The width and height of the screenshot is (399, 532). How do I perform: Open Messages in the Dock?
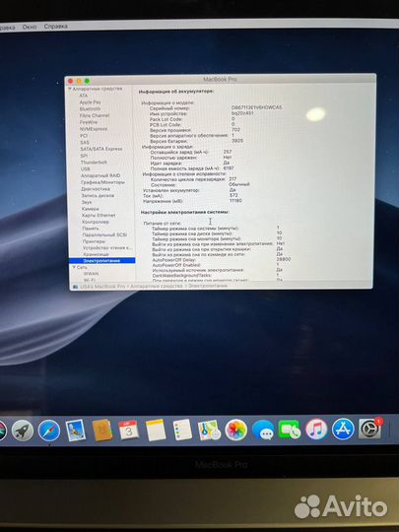click(263, 430)
